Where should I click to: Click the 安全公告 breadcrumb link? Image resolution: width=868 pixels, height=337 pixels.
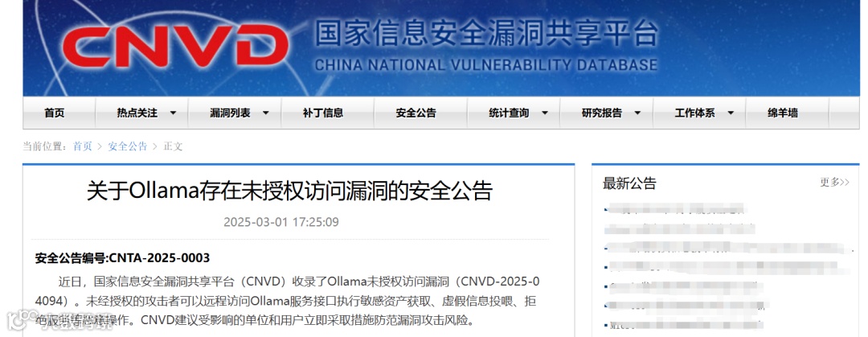point(127,146)
